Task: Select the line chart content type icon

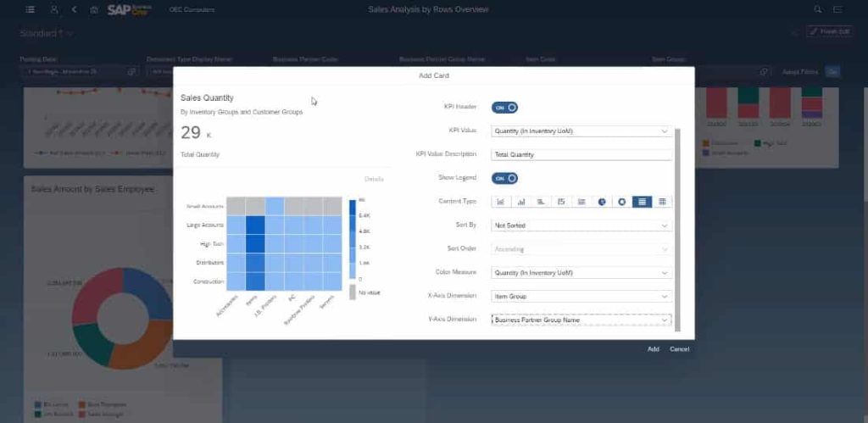Action: point(500,202)
